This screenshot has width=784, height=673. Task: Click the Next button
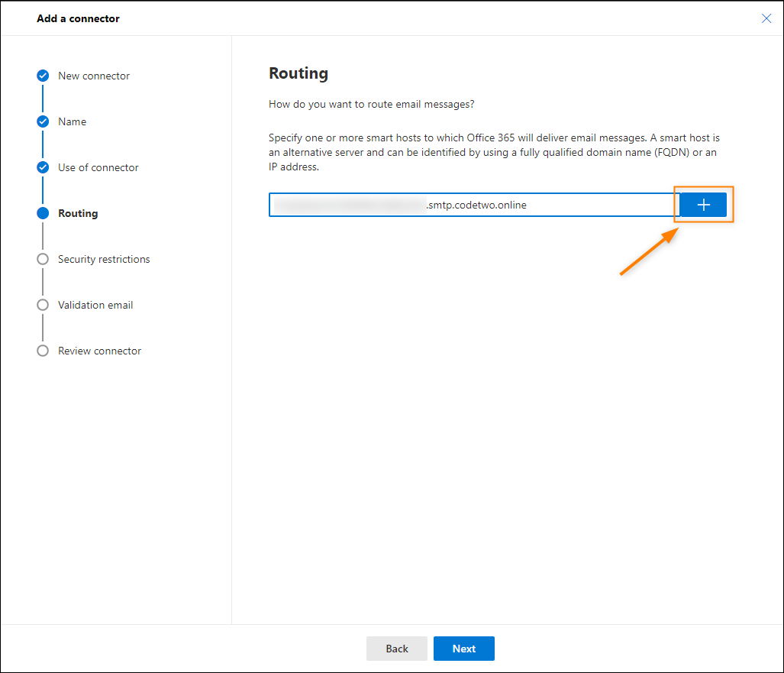click(463, 649)
